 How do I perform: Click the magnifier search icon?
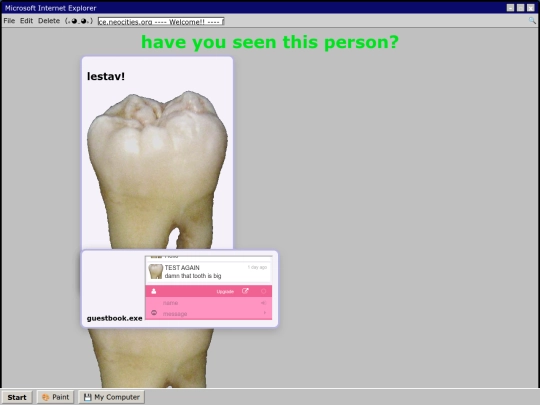tap(532, 21)
